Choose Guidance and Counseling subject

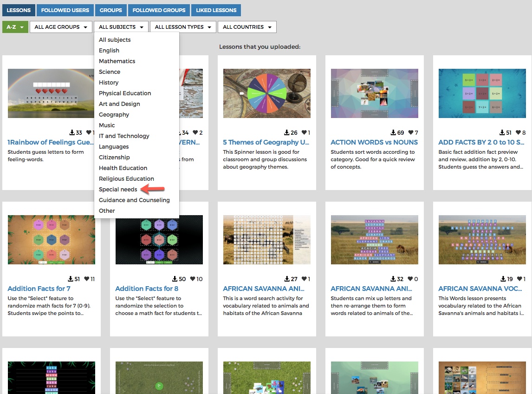(x=134, y=200)
